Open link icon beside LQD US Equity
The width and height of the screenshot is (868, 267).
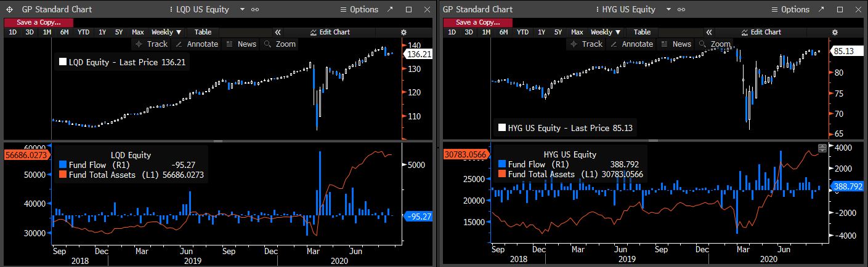[255, 9]
